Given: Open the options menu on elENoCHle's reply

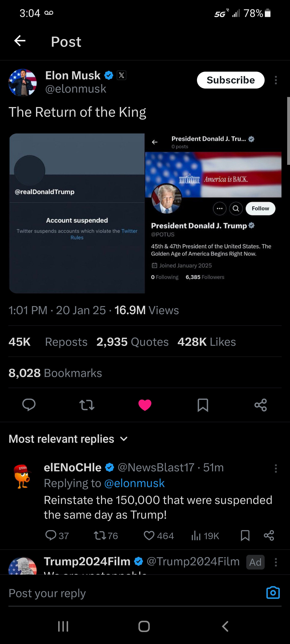Looking at the screenshot, I should pos(276,468).
